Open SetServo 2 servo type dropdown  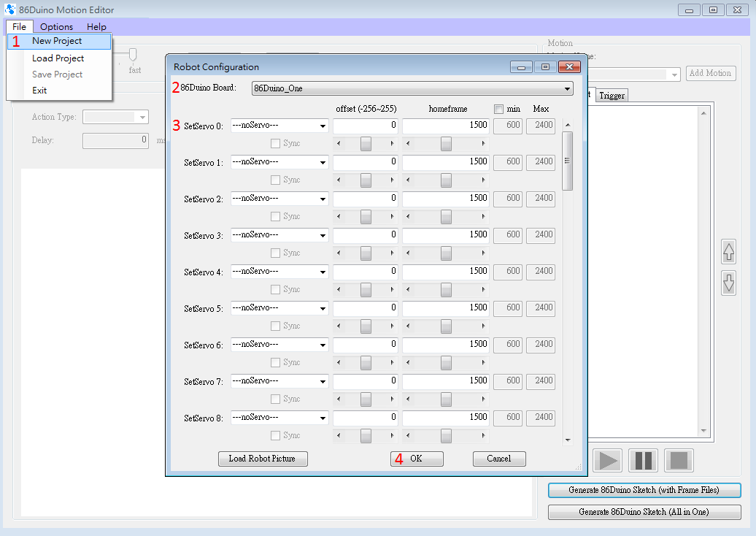tap(279, 199)
